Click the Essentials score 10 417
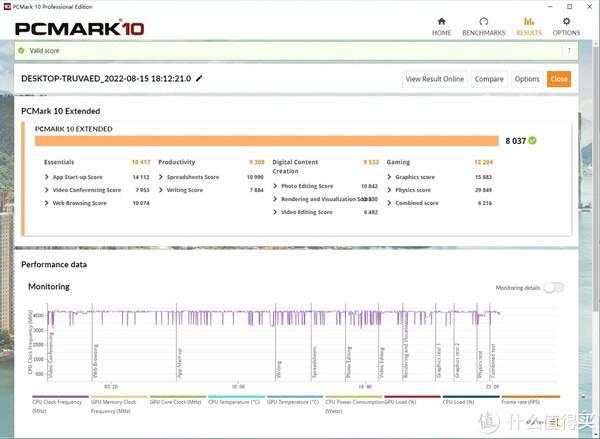600x439 pixels. coord(141,162)
